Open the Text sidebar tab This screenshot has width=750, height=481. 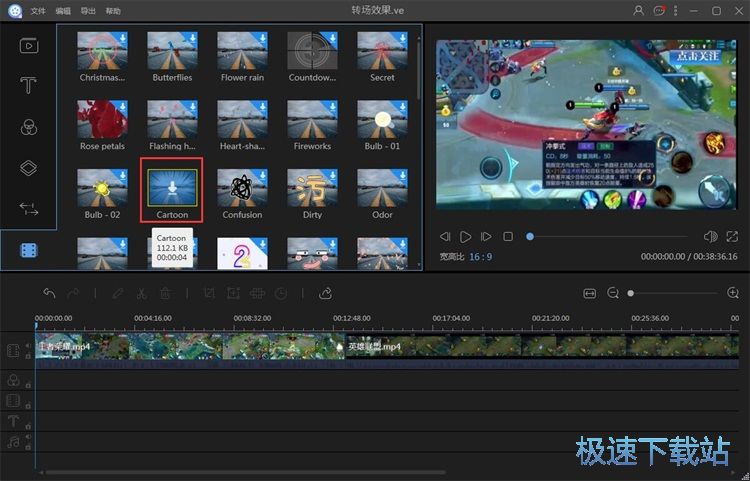28,85
